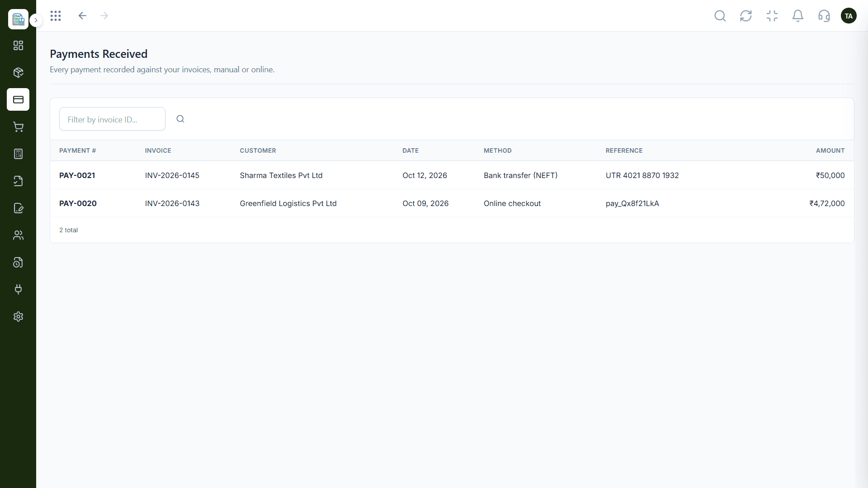This screenshot has height=488, width=868.
Task: Select the payments card icon in sidebar
Action: [18, 99]
